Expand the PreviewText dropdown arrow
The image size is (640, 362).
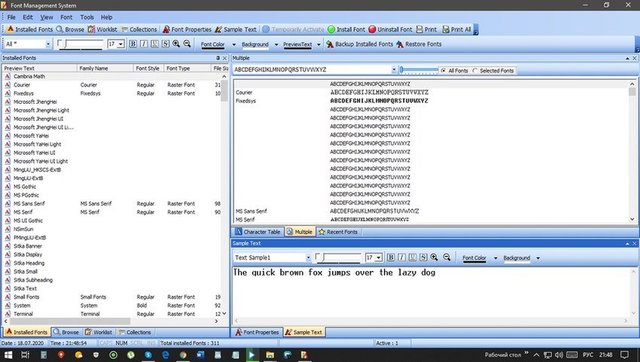[x=319, y=44]
